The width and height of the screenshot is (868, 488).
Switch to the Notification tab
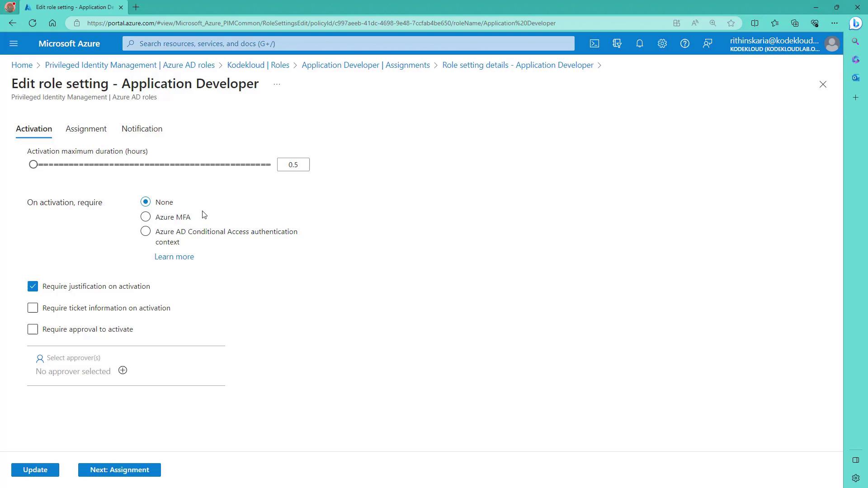pyautogui.click(x=142, y=129)
